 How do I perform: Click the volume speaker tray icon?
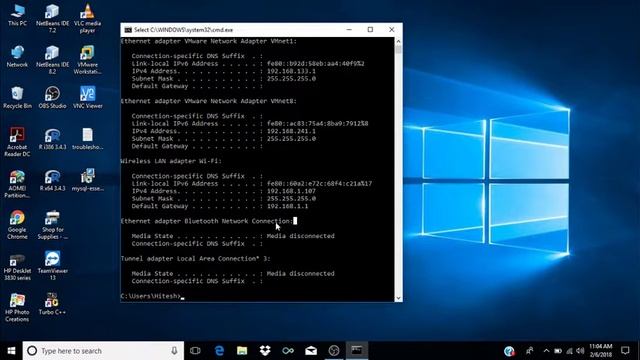tap(580, 351)
